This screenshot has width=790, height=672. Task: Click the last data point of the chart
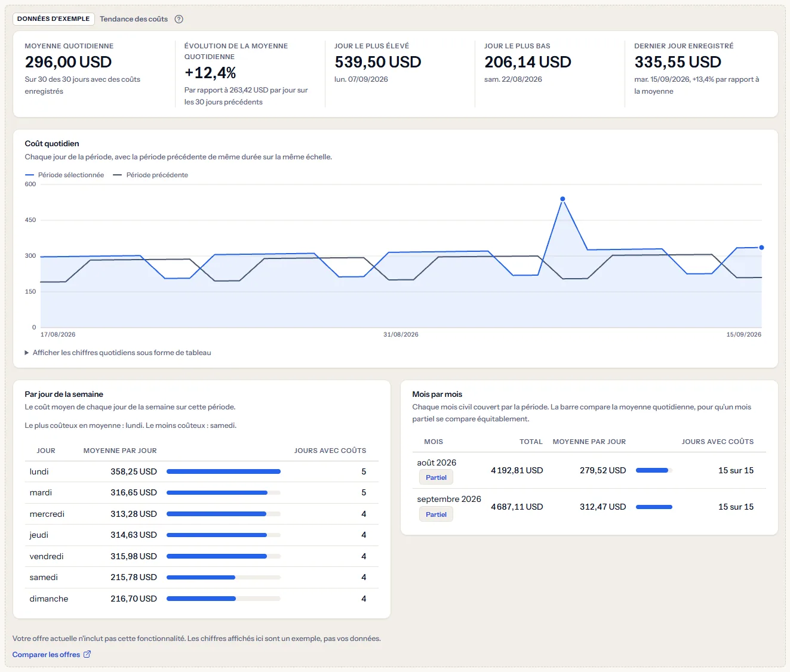761,247
